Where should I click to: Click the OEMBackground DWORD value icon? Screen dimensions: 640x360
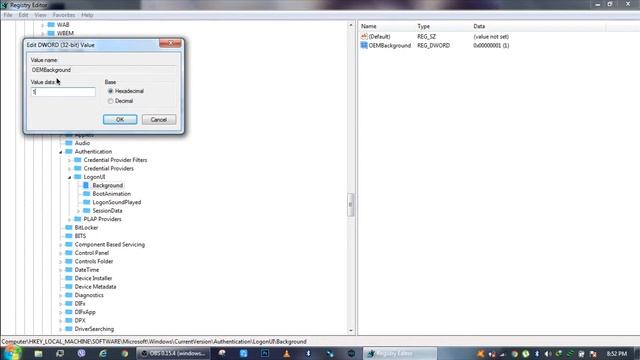pyautogui.click(x=364, y=45)
